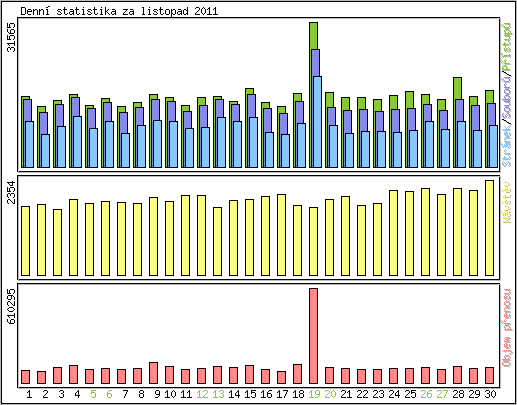This screenshot has width=517, height=405.
Task: Click day label '3' on the axis
Action: point(61,394)
